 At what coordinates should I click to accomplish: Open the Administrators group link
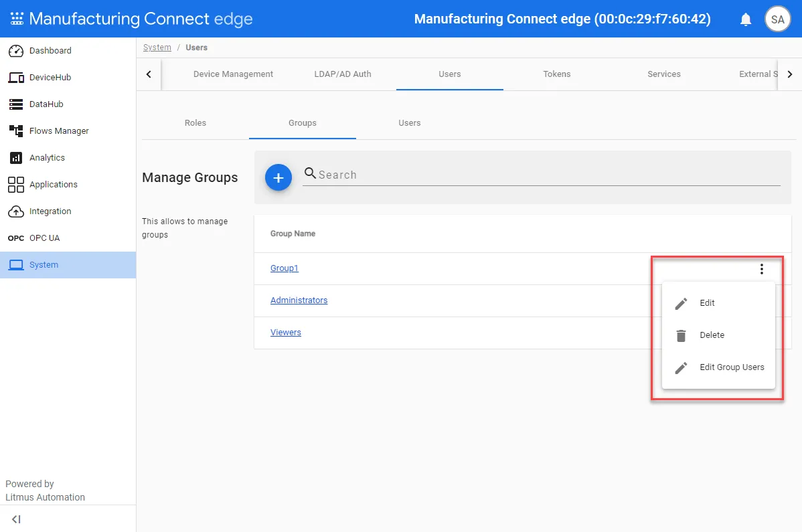299,300
